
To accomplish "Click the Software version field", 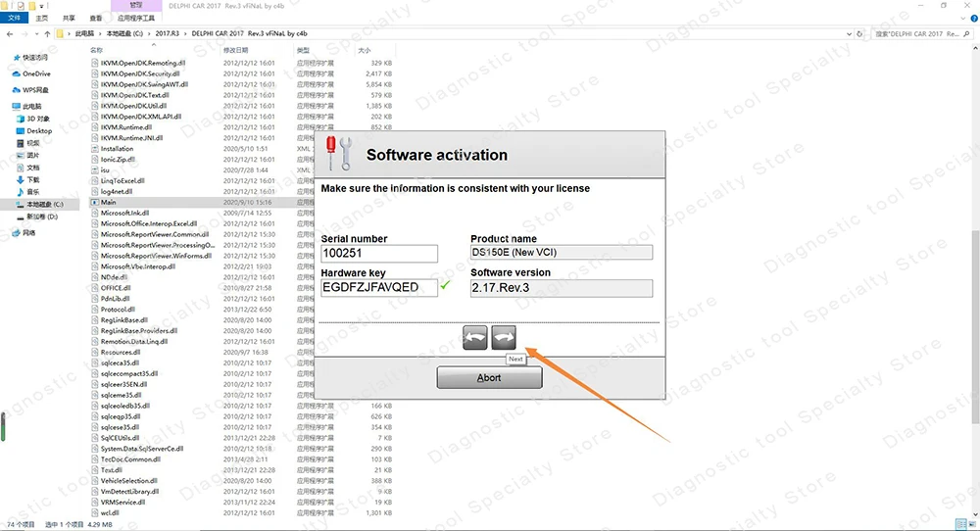I will (562, 288).
